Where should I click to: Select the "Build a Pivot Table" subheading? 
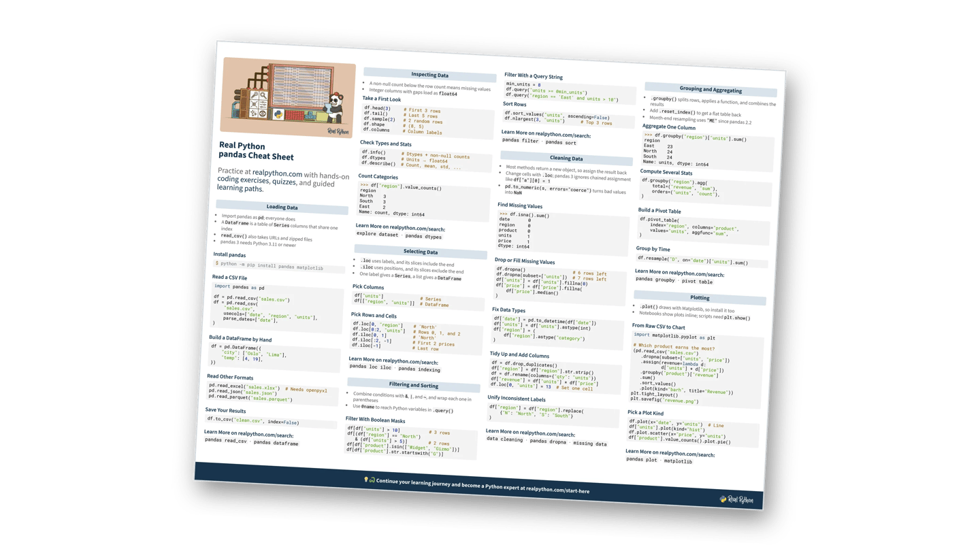coord(659,211)
